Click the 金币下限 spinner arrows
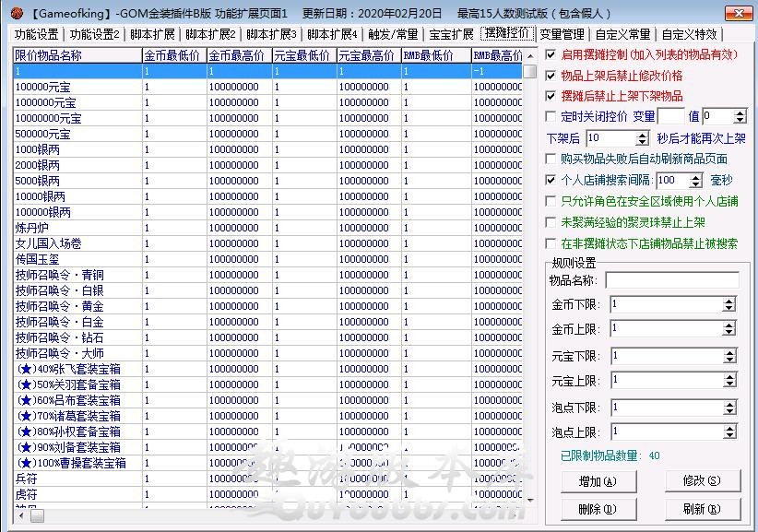Image resolution: width=758 pixels, height=532 pixels. tap(729, 304)
